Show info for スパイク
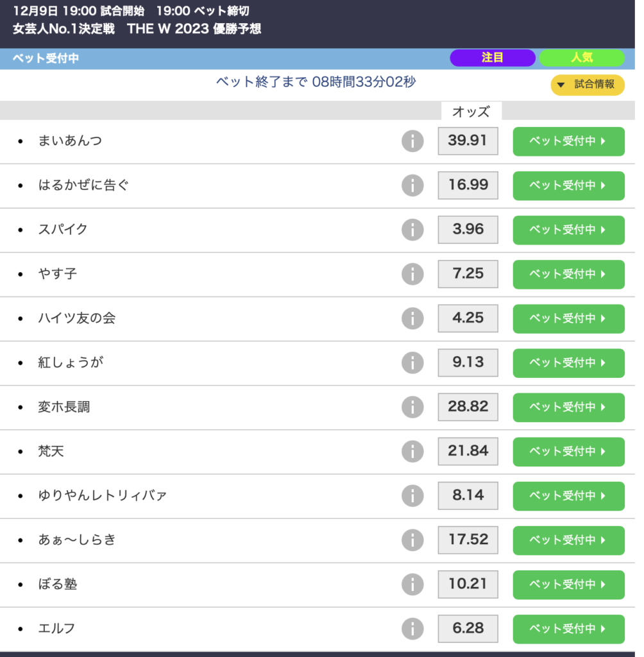Viewport: 644px width, 657px height. point(412,230)
